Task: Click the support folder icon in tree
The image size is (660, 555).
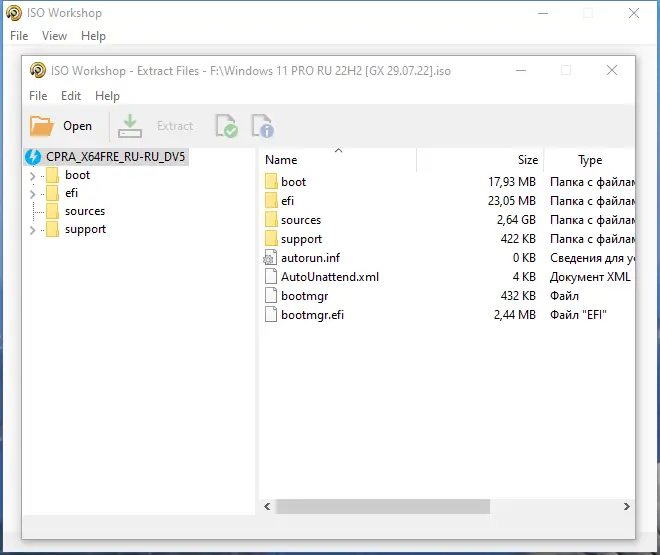Action: (x=52, y=229)
